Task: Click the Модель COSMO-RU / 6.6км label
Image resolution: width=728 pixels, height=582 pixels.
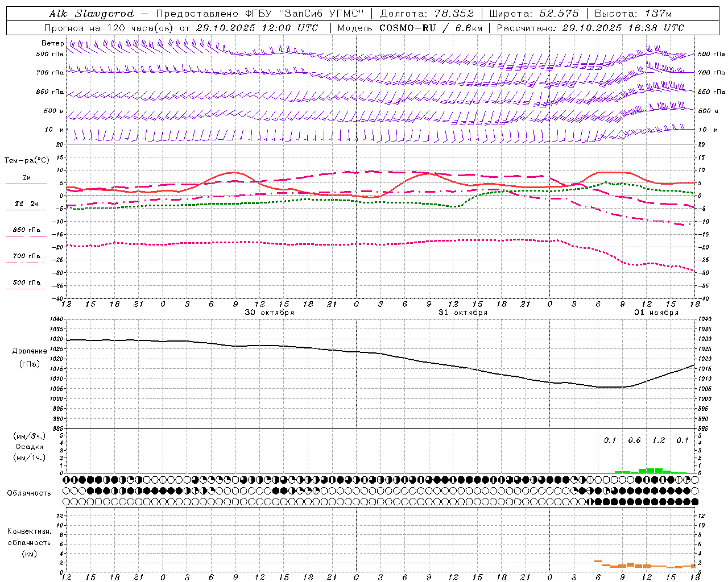Action: pyautogui.click(x=409, y=28)
